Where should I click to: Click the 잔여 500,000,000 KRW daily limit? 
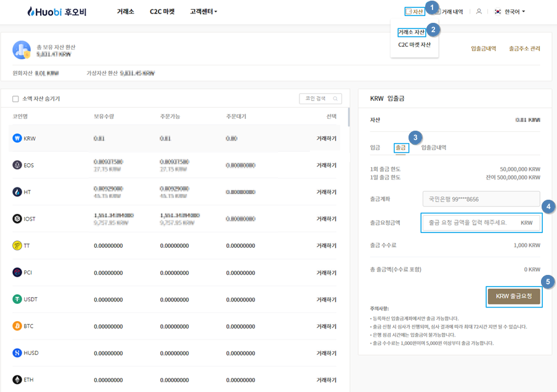point(513,178)
